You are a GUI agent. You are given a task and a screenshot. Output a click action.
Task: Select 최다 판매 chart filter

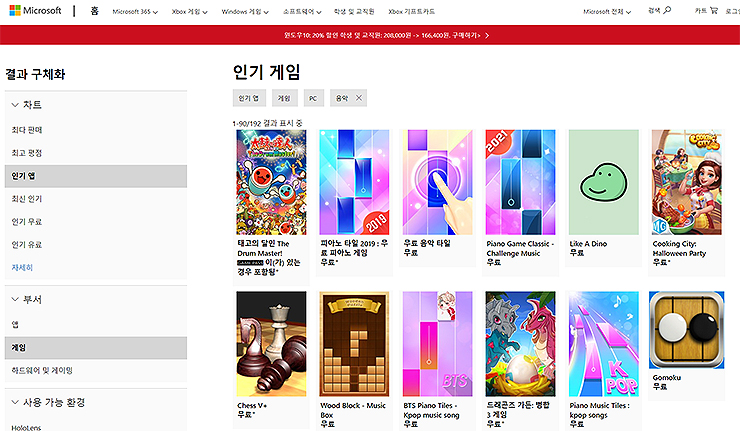click(27, 130)
